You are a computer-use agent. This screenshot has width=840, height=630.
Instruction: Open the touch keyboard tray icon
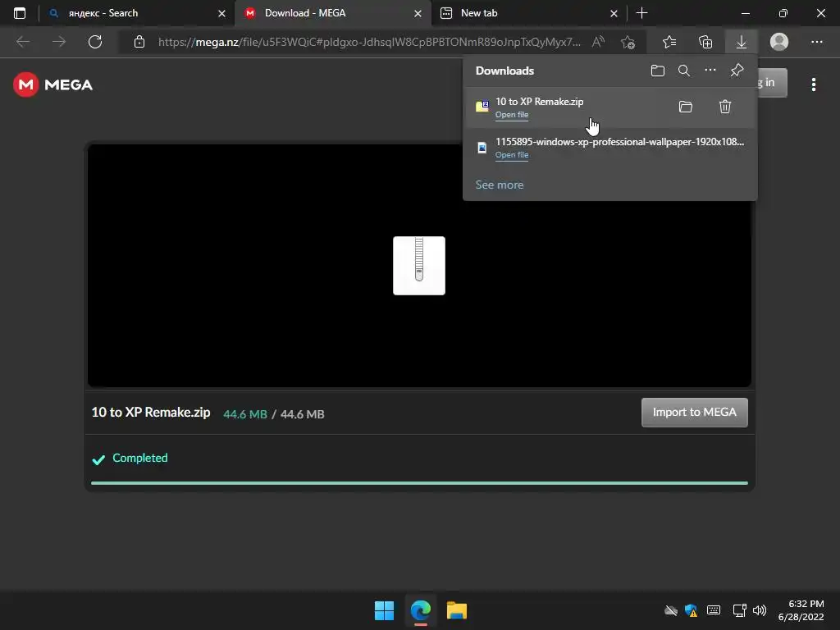pyautogui.click(x=714, y=610)
